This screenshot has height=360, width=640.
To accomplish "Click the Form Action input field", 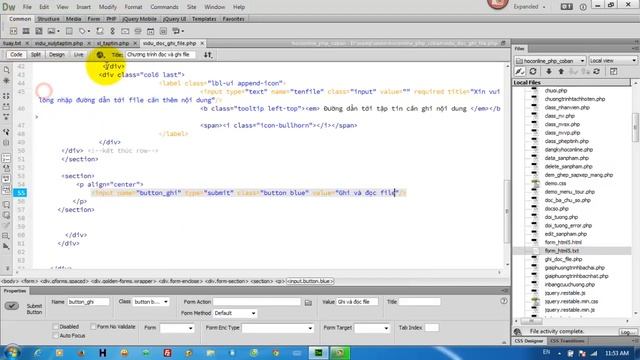I will [x=257, y=302].
